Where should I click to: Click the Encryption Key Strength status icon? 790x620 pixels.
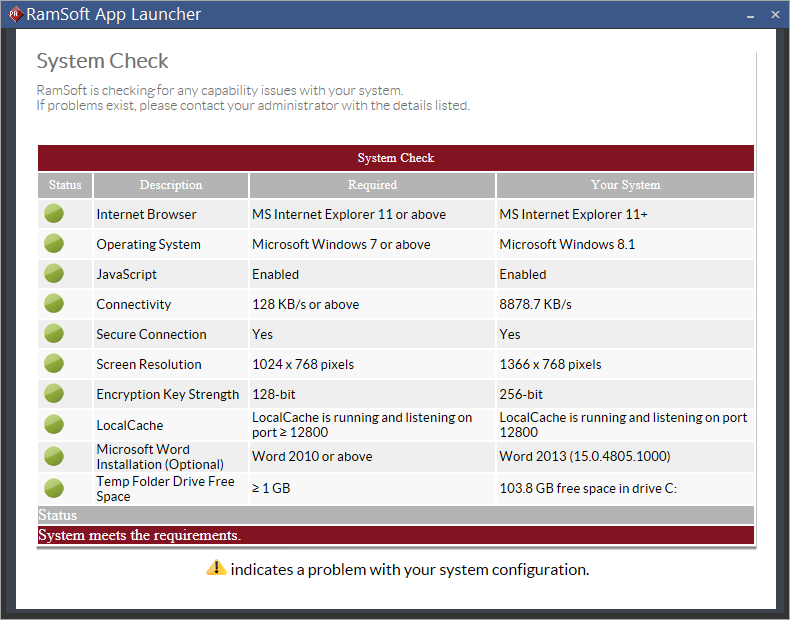(x=54, y=393)
